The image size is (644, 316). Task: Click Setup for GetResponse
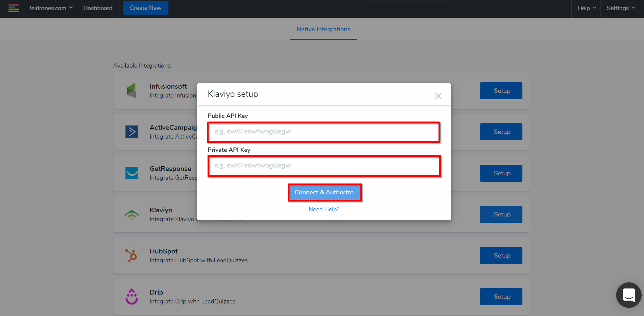click(x=501, y=173)
